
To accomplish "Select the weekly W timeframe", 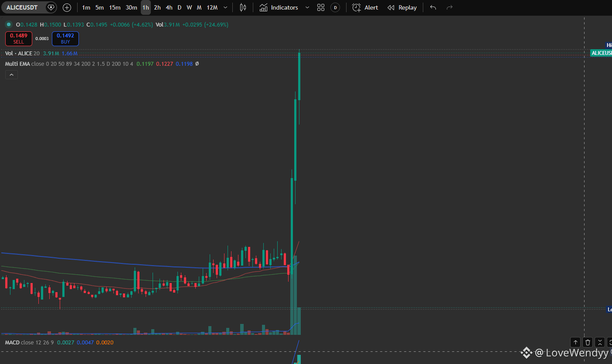I will (189, 7).
